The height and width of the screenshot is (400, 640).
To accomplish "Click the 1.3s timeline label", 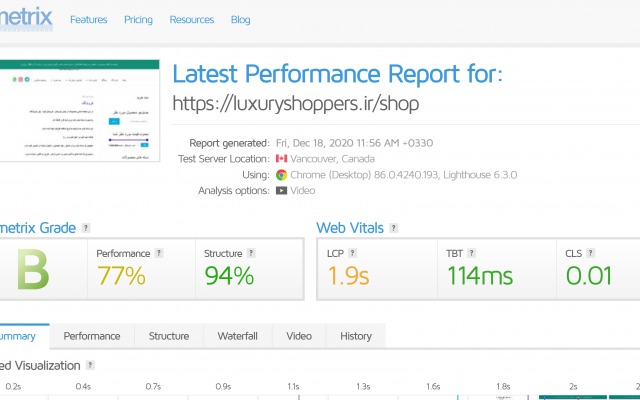I will tap(363, 387).
